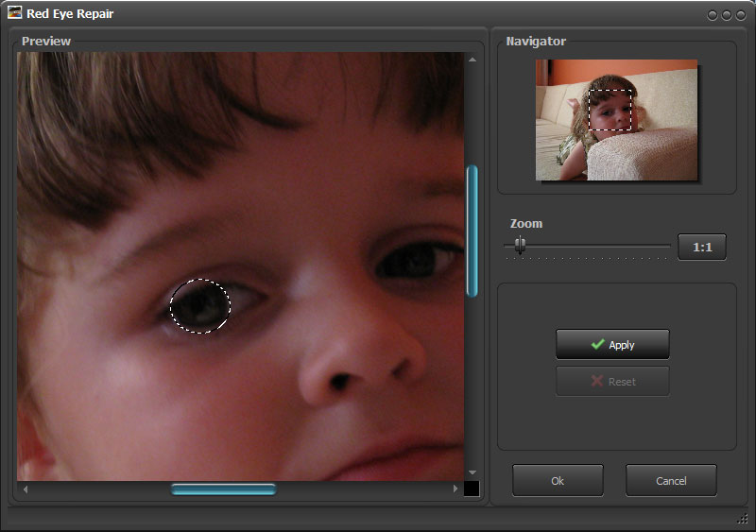756x532 pixels.
Task: Click the dashed view box in Navigator thumbnail
Action: [610, 110]
